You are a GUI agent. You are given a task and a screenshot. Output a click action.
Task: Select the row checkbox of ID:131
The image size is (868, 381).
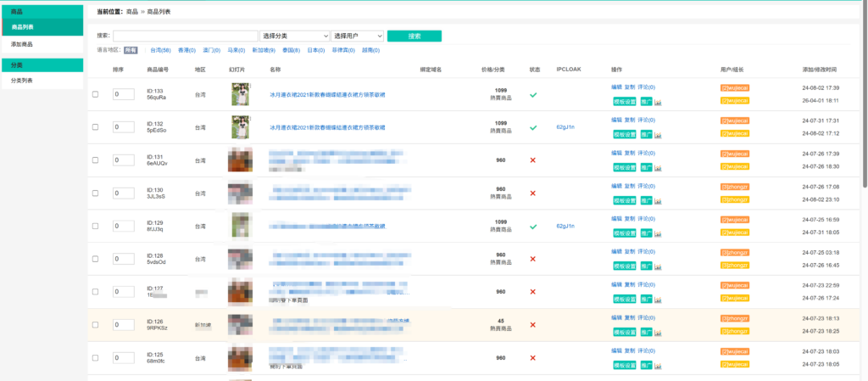point(95,160)
